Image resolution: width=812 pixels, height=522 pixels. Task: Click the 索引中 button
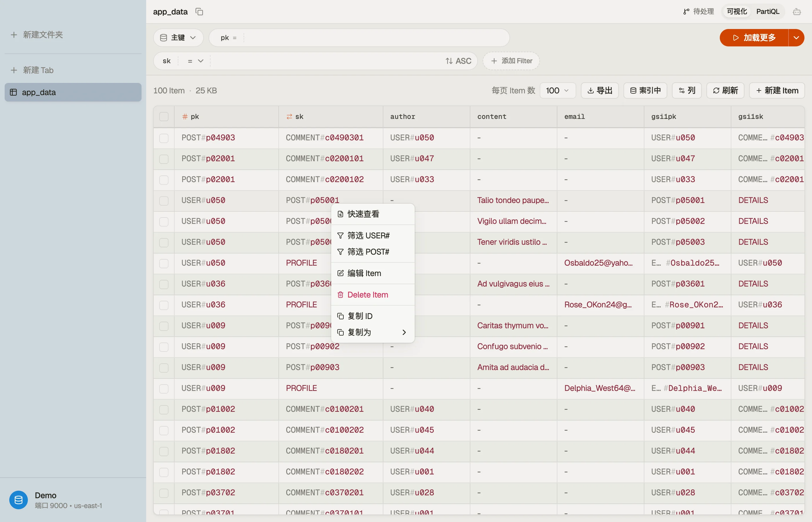[645, 90]
